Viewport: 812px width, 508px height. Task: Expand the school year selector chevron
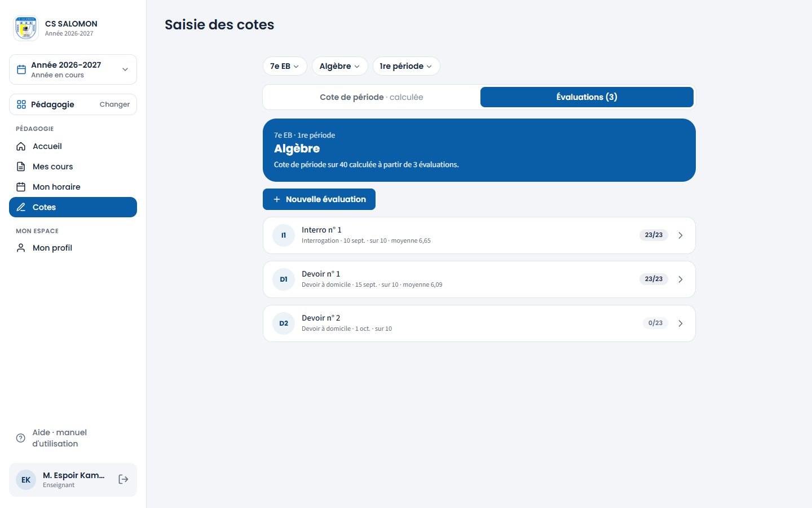click(125, 69)
